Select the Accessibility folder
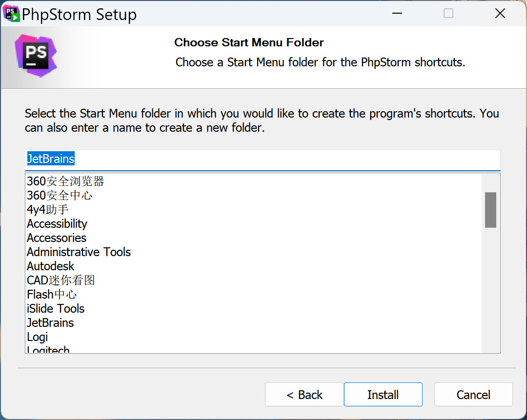 (x=57, y=224)
